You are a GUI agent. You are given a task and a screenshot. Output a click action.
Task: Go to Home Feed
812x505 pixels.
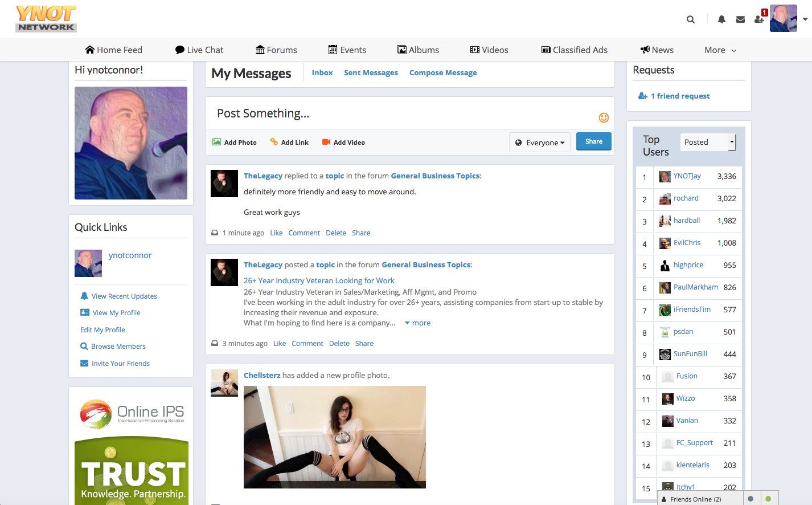[x=114, y=50]
